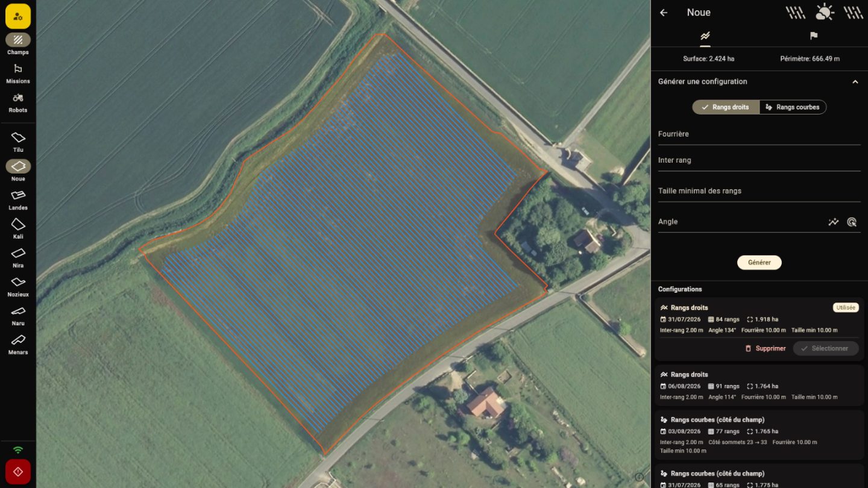Click the Générer button
Image resolution: width=868 pixels, height=488 pixels.
point(759,263)
